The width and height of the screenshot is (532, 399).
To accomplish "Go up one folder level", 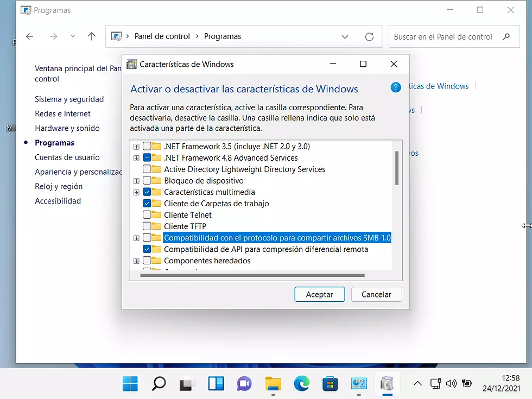I will click(x=92, y=36).
